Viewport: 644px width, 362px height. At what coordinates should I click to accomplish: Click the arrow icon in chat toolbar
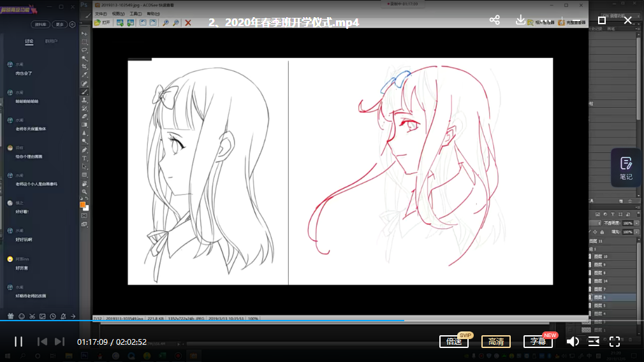click(x=73, y=316)
